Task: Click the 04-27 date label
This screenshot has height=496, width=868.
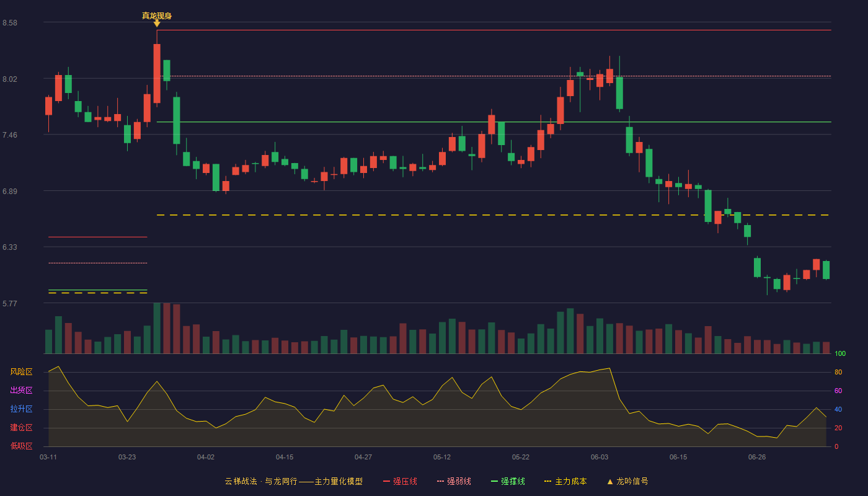Action: click(x=363, y=457)
